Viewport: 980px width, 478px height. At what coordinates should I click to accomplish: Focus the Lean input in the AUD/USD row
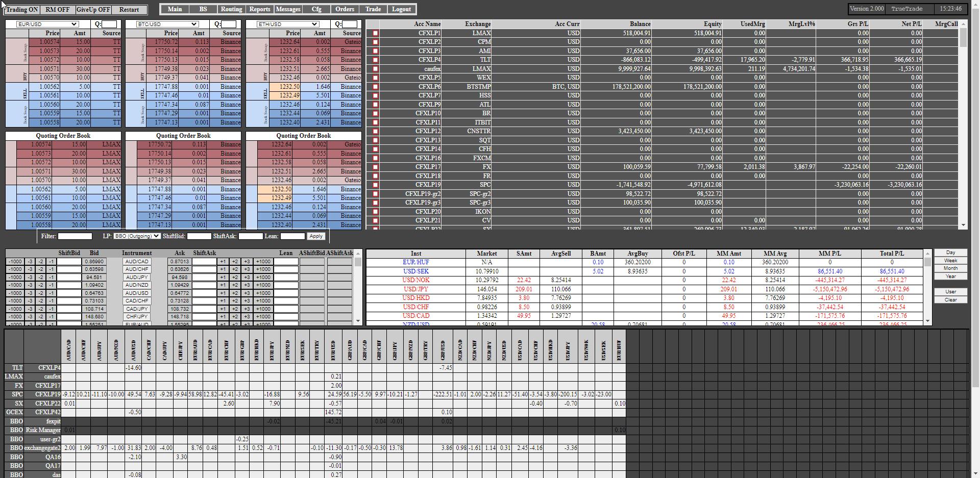[286, 293]
